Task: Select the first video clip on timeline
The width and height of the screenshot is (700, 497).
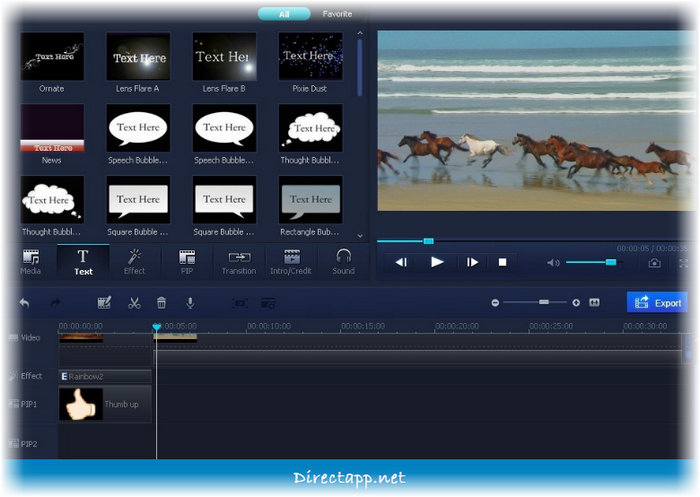Action: [x=81, y=338]
